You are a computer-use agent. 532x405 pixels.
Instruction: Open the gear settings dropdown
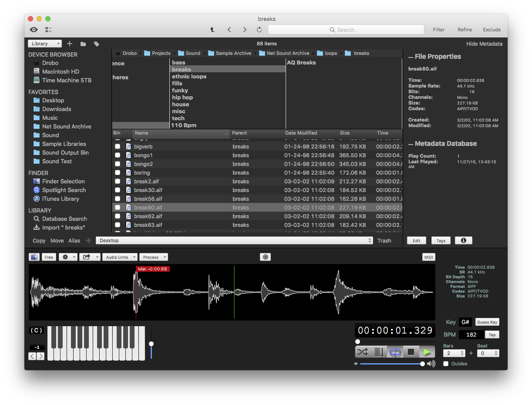click(68, 257)
